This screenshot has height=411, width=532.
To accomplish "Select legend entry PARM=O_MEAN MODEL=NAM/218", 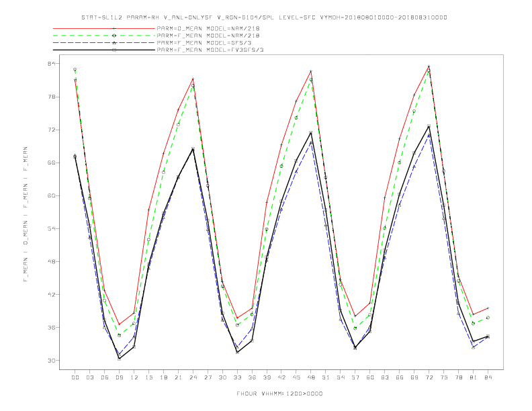I will [208, 28].
